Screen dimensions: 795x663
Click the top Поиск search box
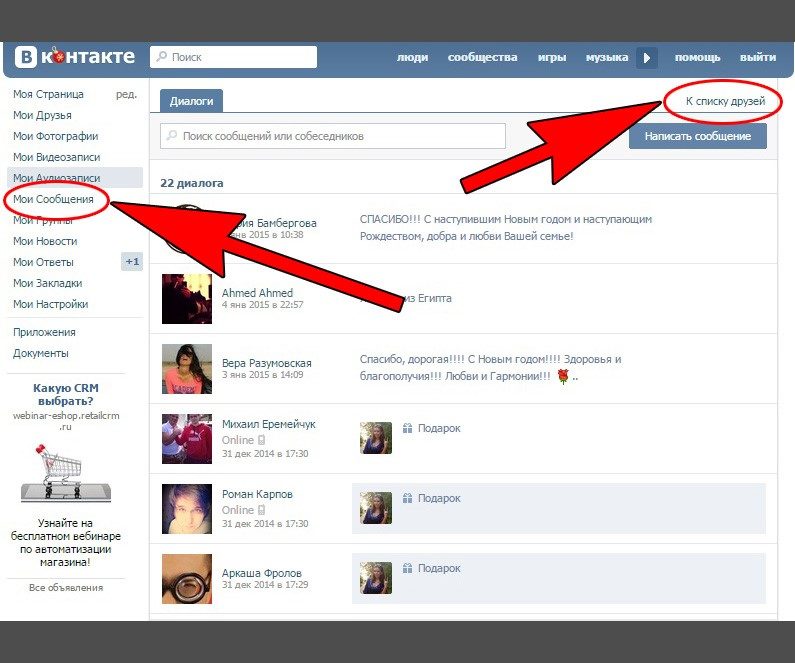coord(233,57)
